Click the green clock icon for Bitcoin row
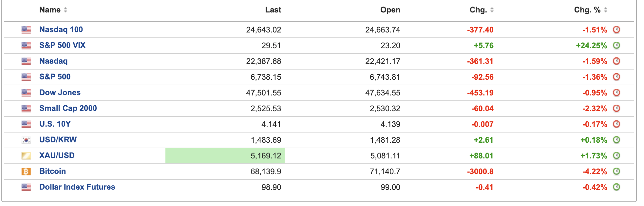The width and height of the screenshot is (644, 206). (x=616, y=172)
